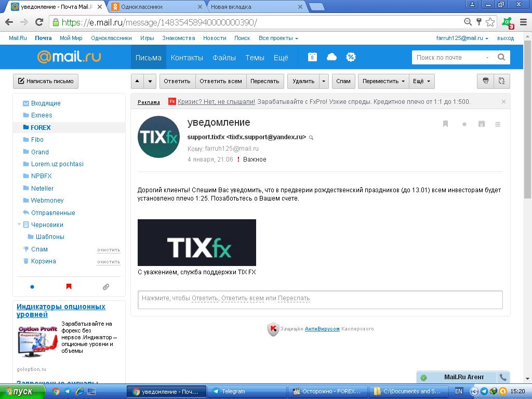This screenshot has width=532, height=399.
Task: Open the Chrome menu button
Action: coord(524,22)
